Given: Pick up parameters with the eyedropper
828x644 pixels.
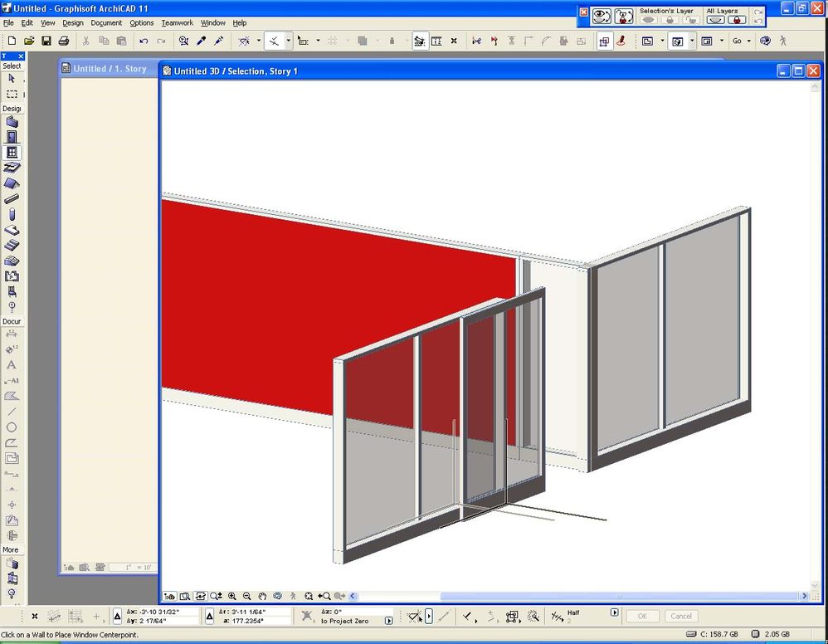Looking at the screenshot, I should click(201, 41).
